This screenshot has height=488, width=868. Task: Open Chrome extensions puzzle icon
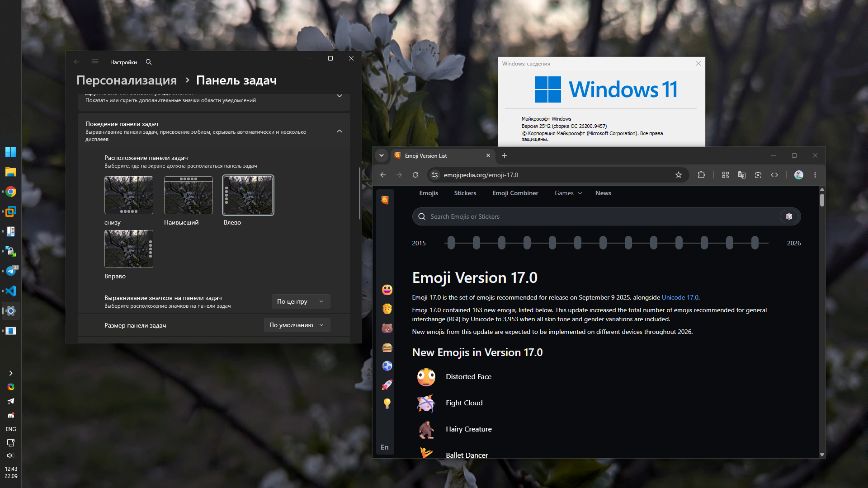[x=701, y=175]
